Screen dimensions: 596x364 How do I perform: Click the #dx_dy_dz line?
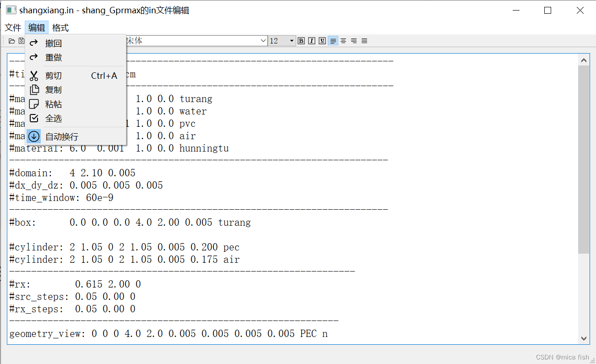point(86,185)
